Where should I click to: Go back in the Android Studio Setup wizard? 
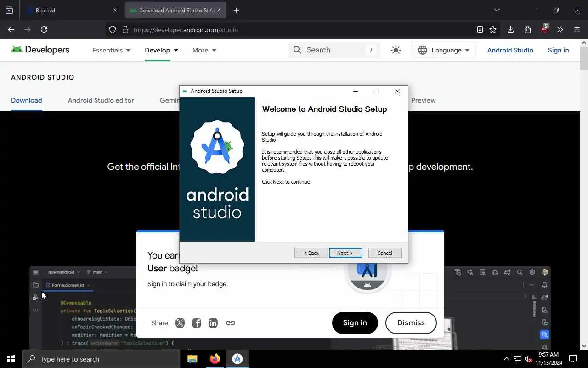pyautogui.click(x=311, y=253)
